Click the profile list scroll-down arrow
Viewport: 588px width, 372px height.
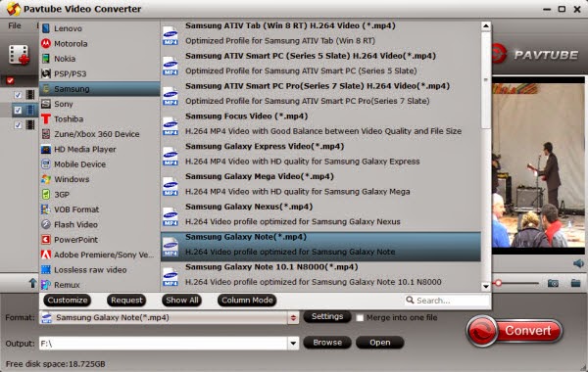[x=486, y=286]
